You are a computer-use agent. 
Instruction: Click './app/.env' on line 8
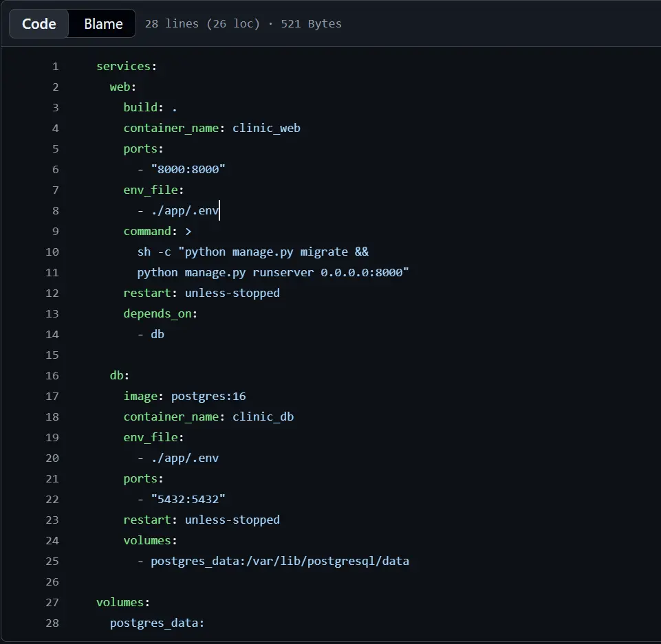point(184,211)
